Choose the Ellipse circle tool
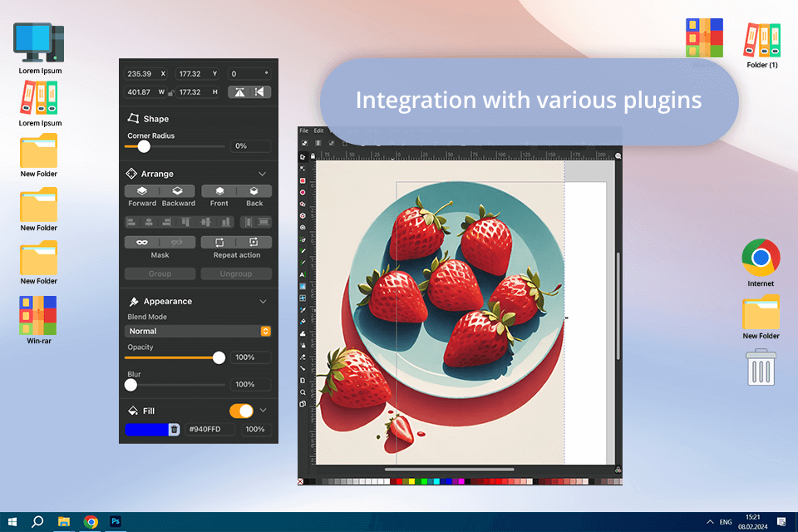 pyautogui.click(x=303, y=193)
